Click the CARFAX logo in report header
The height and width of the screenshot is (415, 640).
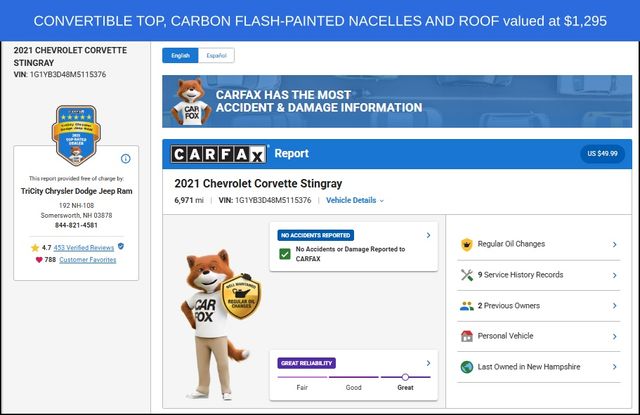[219, 154]
